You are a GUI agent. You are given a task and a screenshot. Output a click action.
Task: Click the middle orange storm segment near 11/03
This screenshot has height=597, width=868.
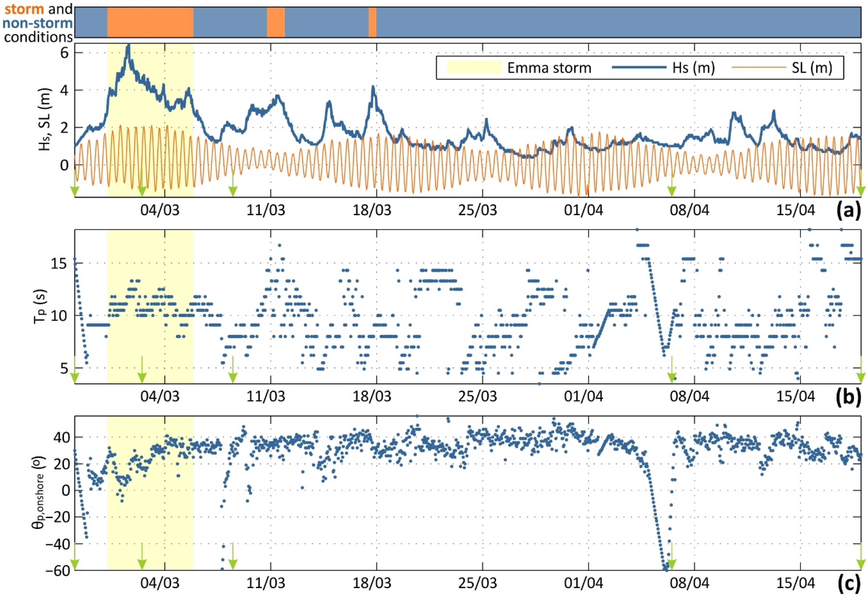click(276, 22)
